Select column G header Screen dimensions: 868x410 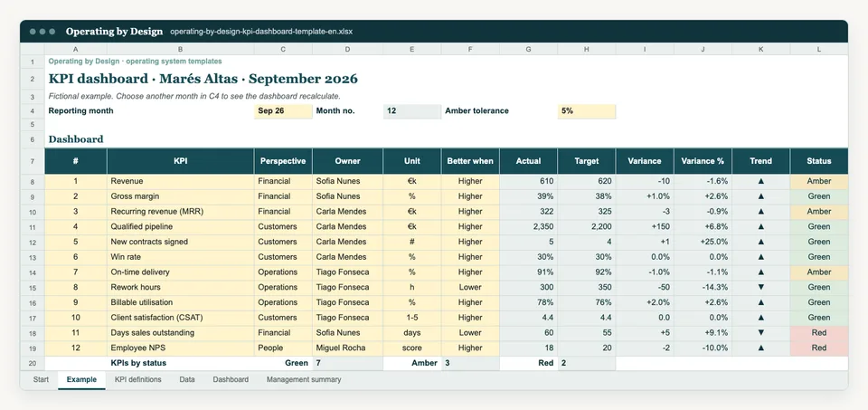(x=528, y=49)
